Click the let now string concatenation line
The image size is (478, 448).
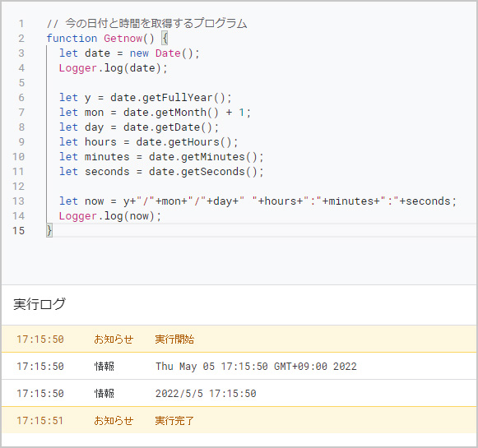pos(258,201)
